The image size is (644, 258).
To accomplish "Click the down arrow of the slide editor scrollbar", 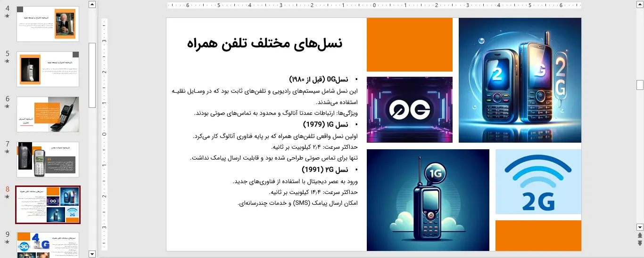I will (x=640, y=227).
